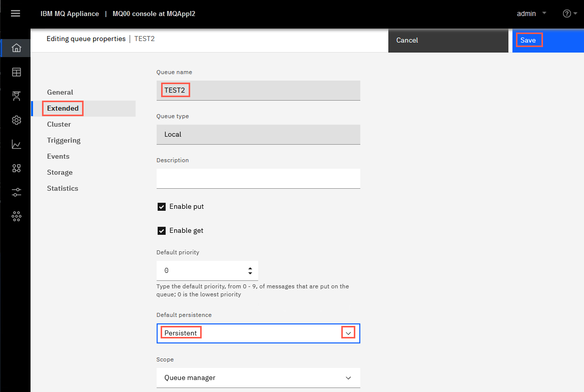The image size is (584, 392).
Task: Open the Triggering section
Action: 64,140
